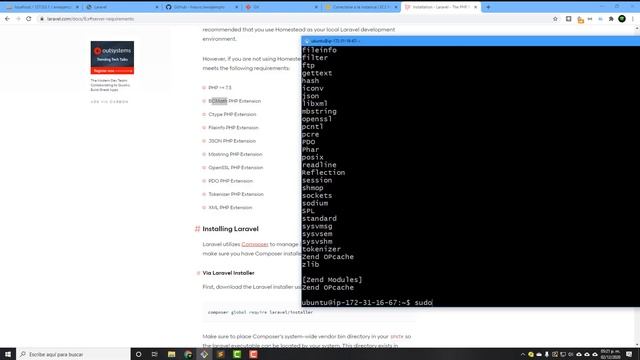Reload the Laravel docs page

coord(29,19)
